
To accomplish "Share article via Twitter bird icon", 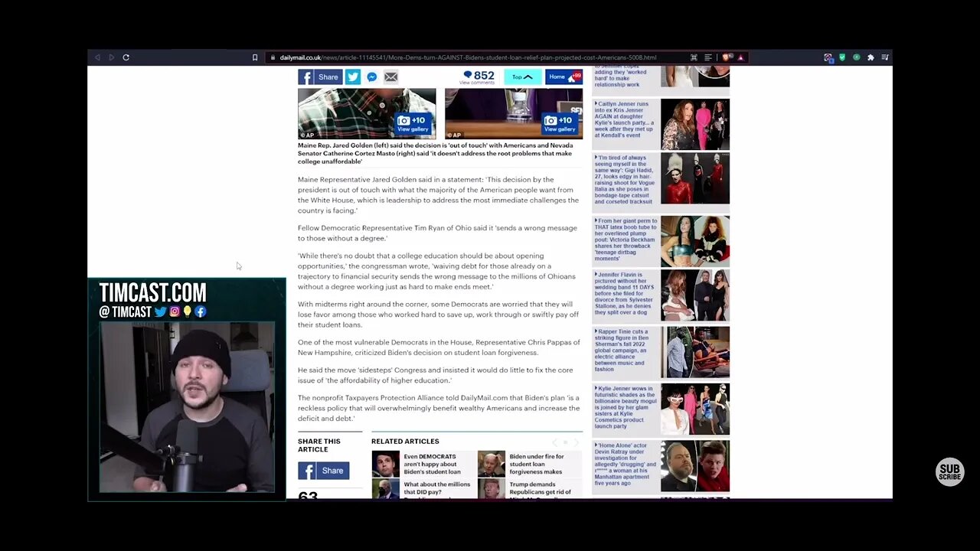I will click(x=352, y=77).
